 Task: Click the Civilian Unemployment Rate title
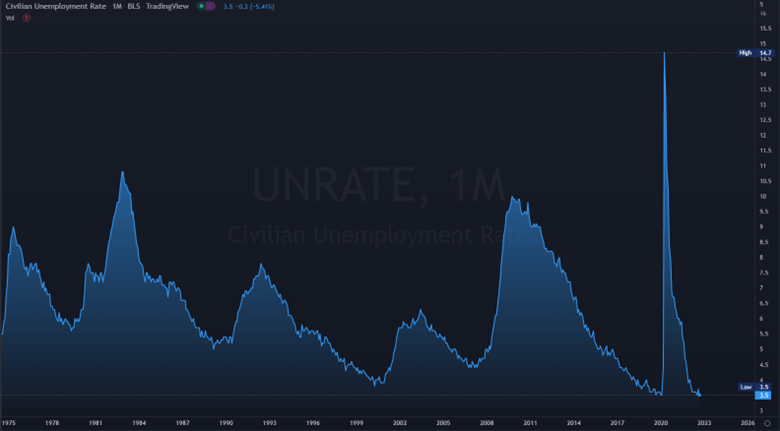pyautogui.click(x=56, y=6)
